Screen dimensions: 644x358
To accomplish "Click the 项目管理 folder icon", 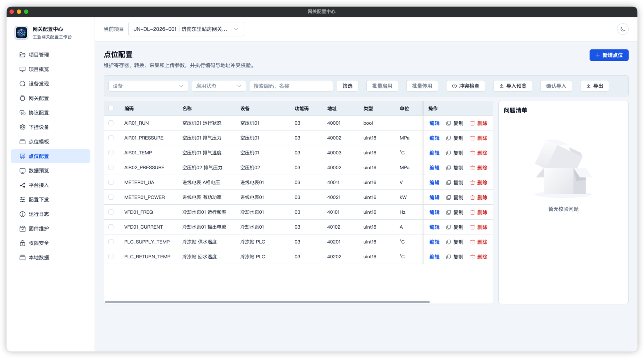I will 22,55.
